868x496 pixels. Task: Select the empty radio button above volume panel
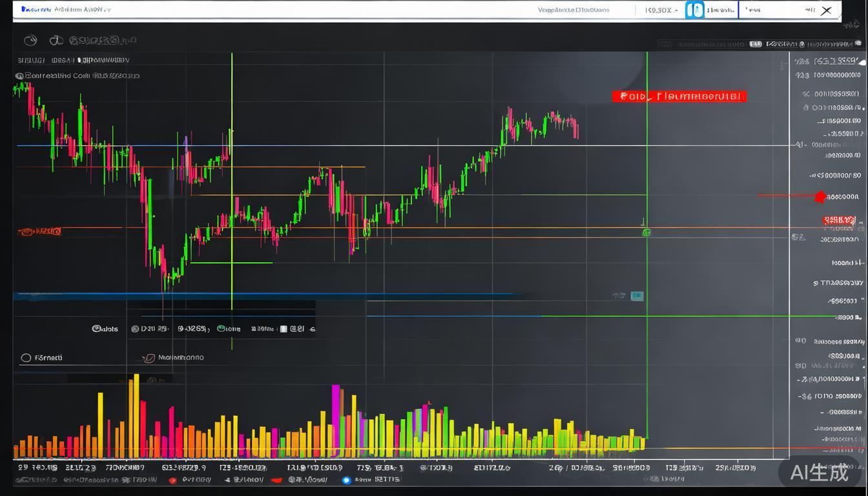26,358
